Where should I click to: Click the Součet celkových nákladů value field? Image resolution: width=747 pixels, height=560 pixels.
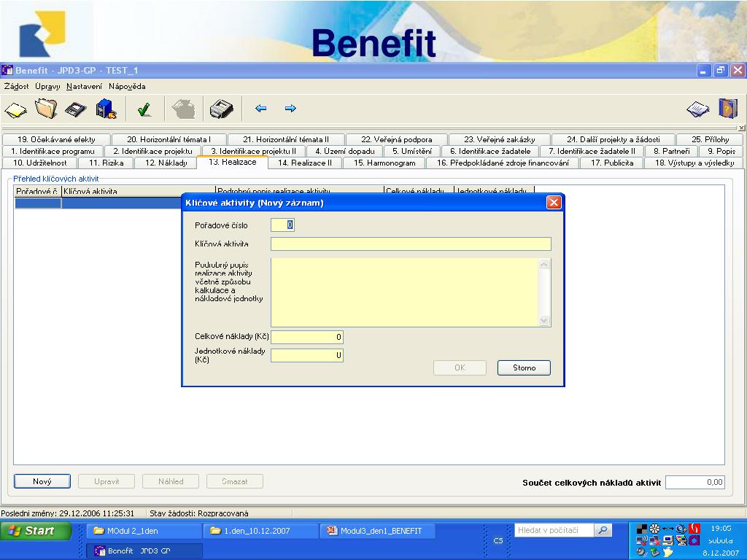pos(695,482)
